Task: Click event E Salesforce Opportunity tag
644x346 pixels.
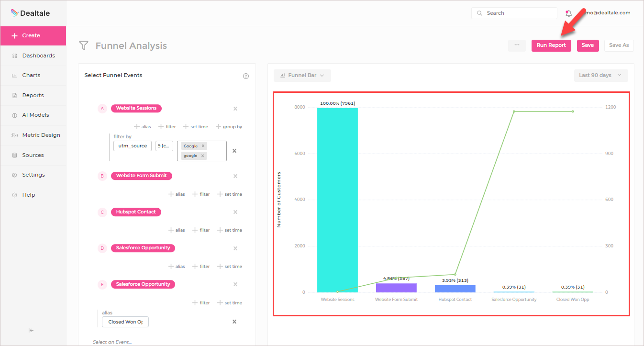Action: (143, 284)
